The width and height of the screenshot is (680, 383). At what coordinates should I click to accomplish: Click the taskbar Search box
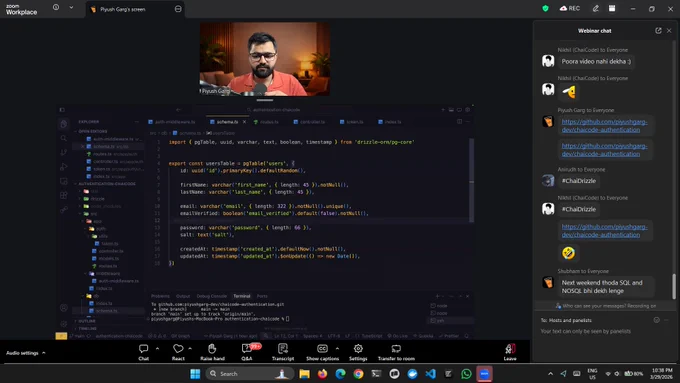[249, 374]
